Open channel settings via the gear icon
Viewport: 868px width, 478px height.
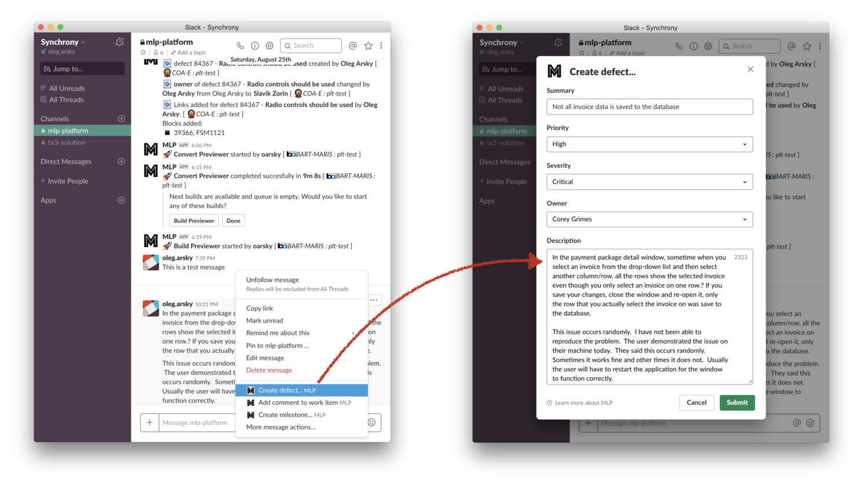click(x=269, y=46)
